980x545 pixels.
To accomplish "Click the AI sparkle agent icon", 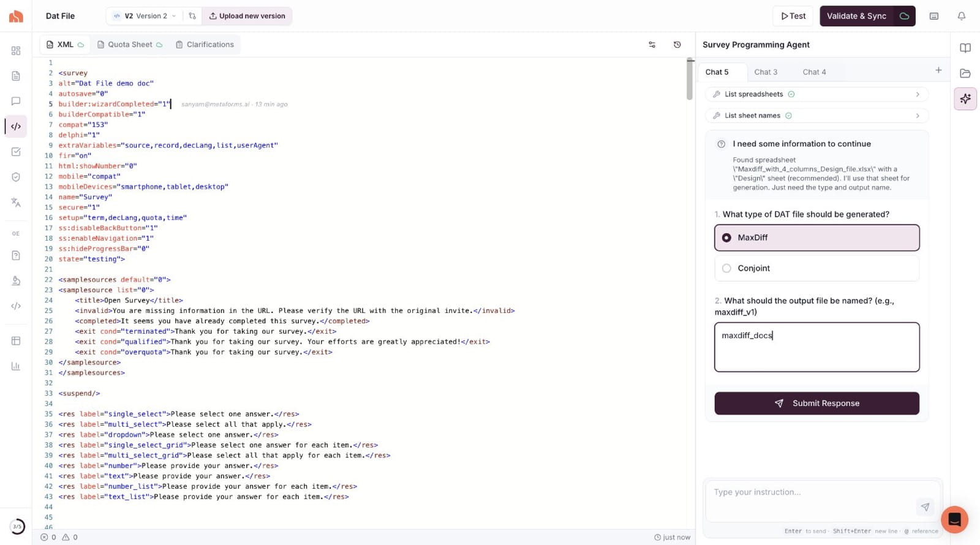I will pyautogui.click(x=965, y=99).
